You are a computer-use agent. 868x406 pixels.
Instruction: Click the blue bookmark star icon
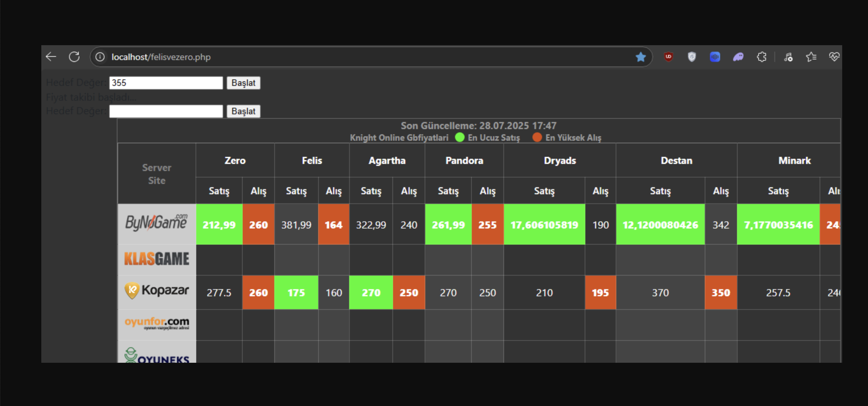coord(641,57)
